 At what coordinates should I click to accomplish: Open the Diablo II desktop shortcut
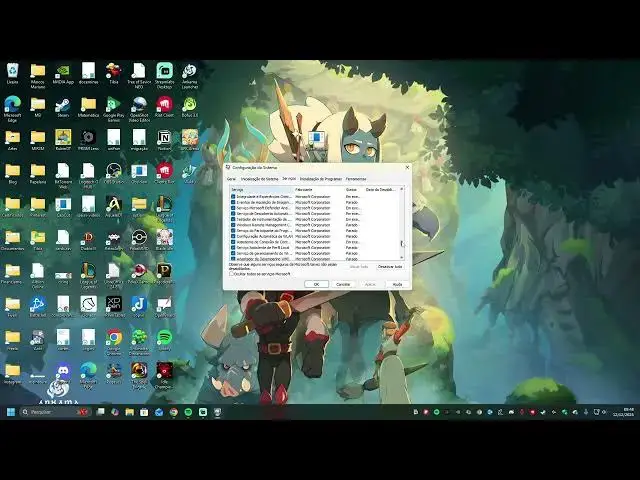pyautogui.click(x=88, y=240)
